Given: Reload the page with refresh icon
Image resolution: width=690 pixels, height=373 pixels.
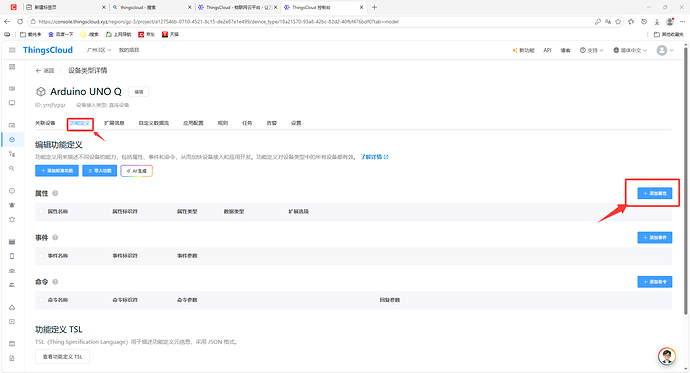Looking at the screenshot, I should (20, 22).
